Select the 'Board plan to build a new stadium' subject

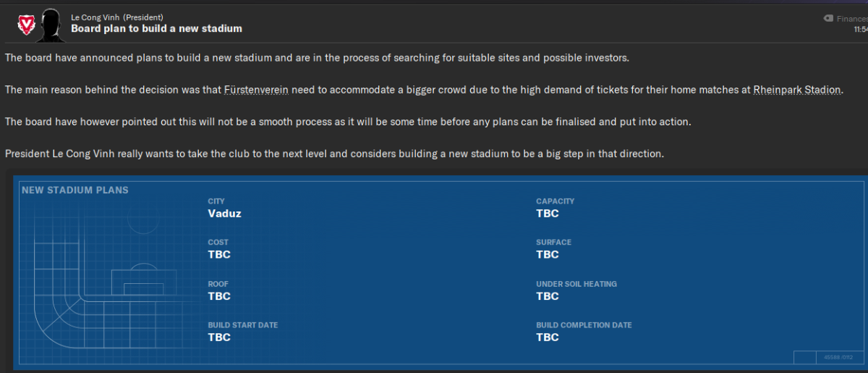point(156,28)
